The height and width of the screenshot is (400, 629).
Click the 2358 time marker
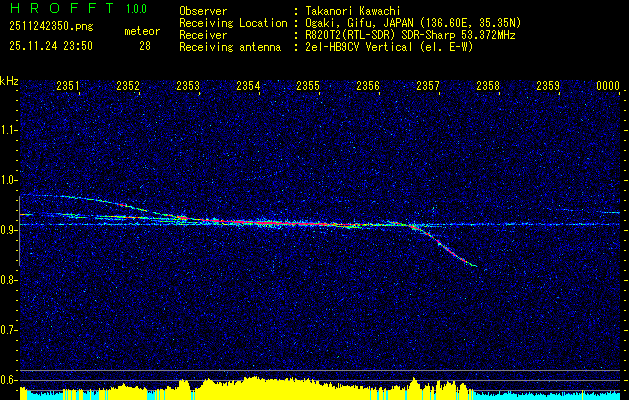click(488, 85)
